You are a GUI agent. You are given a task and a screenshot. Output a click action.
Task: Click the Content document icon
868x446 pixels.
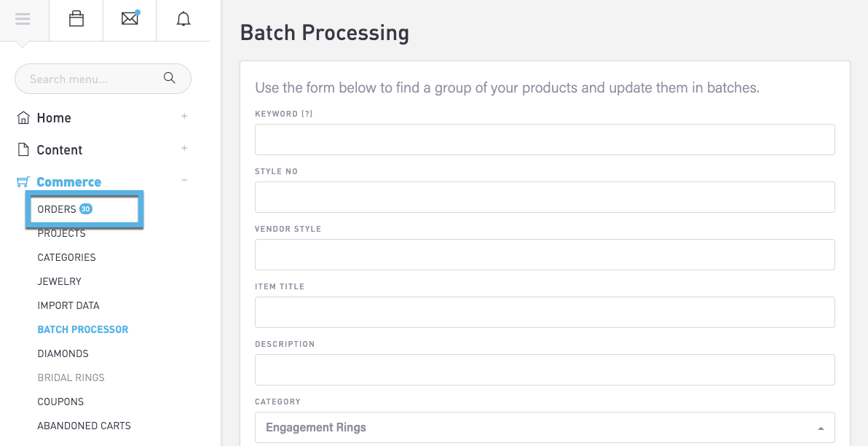pos(23,149)
